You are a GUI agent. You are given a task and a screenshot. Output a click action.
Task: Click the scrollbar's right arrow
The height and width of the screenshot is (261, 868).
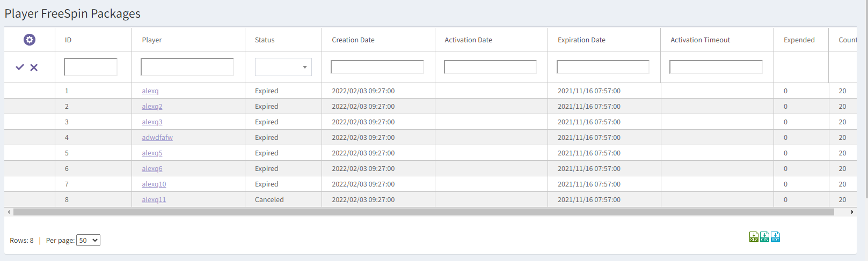pyautogui.click(x=852, y=212)
